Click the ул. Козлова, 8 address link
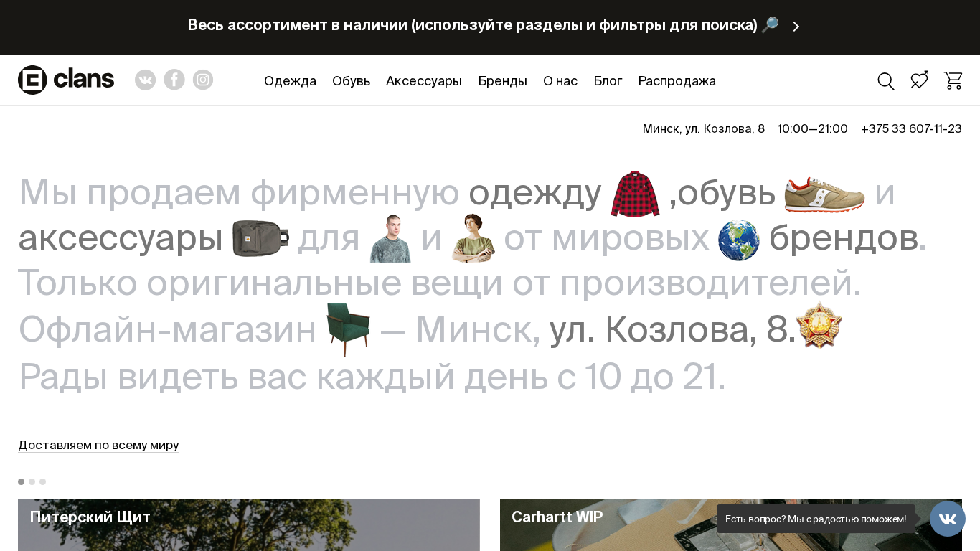 pos(725,129)
